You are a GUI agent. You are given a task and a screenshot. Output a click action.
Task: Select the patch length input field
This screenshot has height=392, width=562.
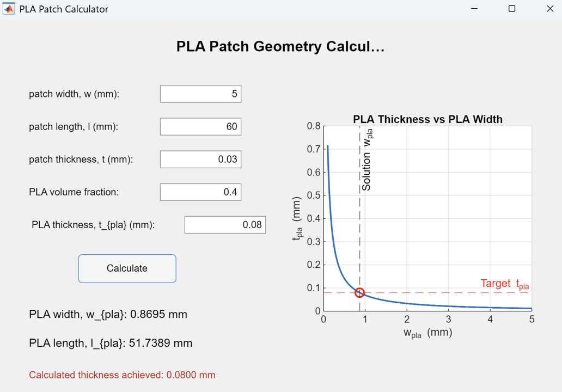[x=201, y=126]
